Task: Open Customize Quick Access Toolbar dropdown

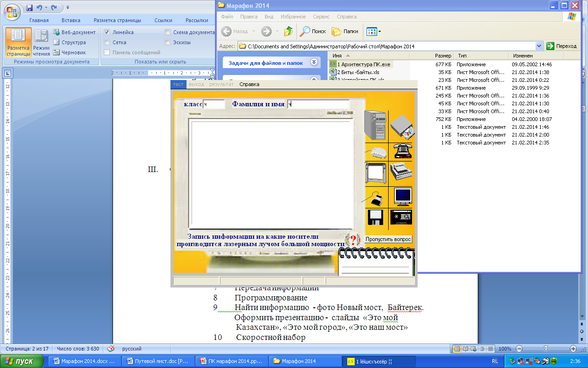Action: click(x=68, y=7)
